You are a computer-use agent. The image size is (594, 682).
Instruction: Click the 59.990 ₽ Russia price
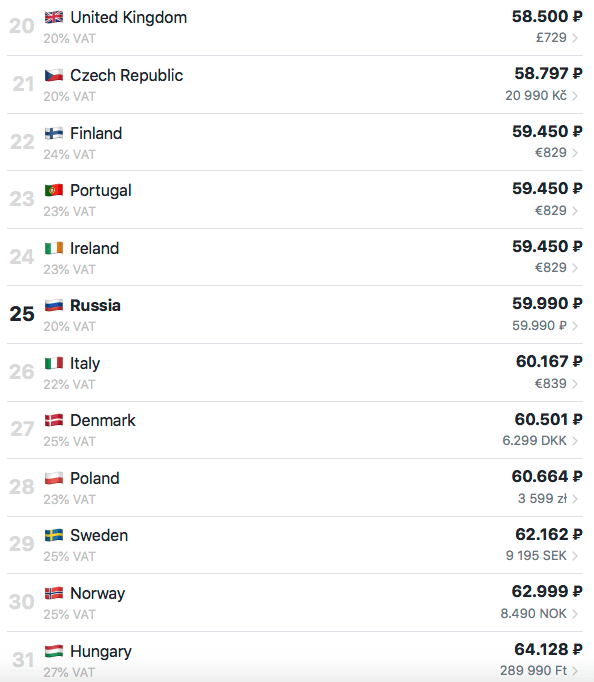click(547, 303)
